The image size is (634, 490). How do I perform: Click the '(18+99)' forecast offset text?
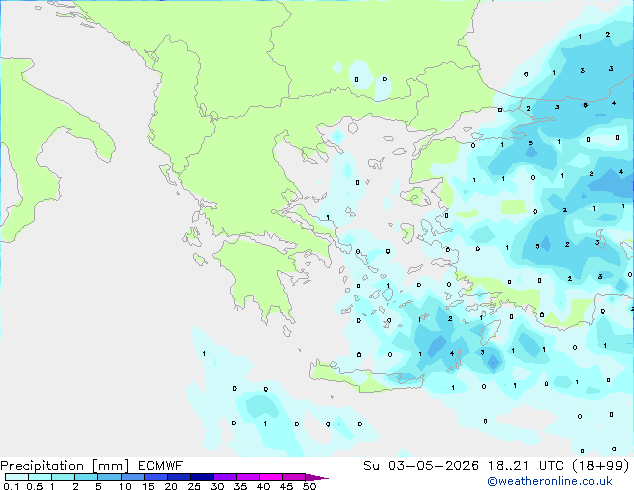601,466
